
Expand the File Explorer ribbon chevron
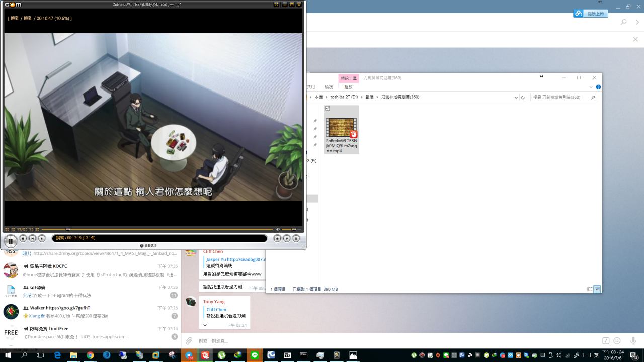click(591, 87)
